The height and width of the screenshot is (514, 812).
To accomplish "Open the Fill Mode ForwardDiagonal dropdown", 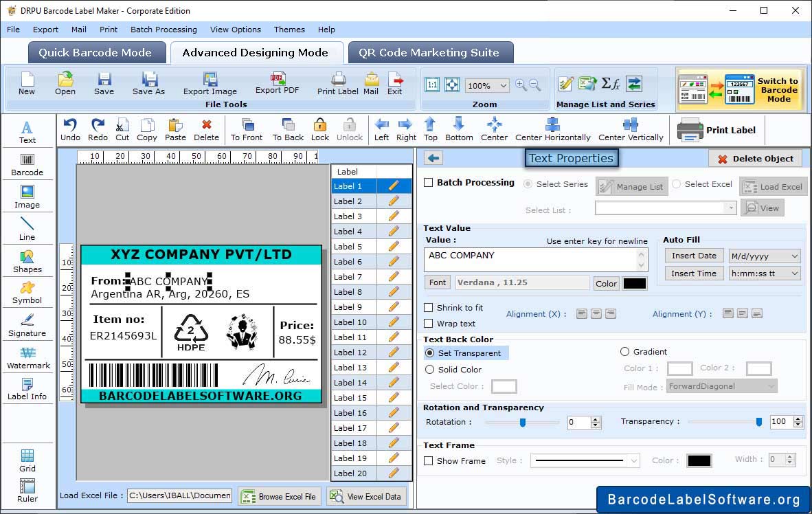I will (722, 386).
